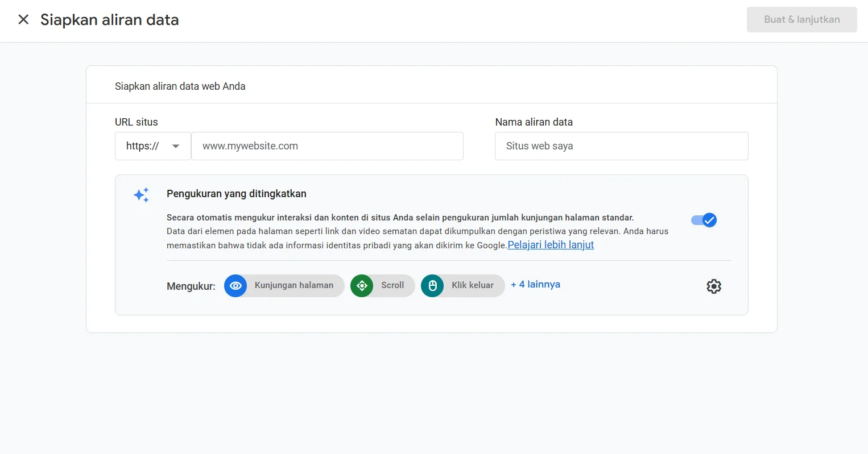The width and height of the screenshot is (868, 454).
Task: Select the Scroll chip label
Action: coord(392,285)
